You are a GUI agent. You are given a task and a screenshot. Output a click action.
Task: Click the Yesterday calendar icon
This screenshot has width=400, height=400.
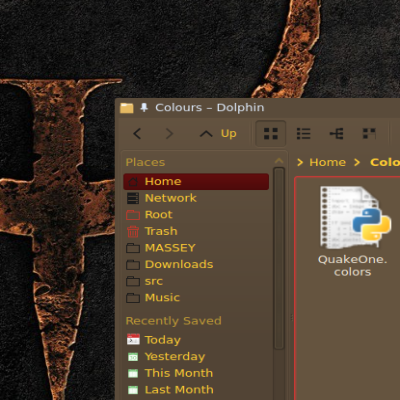(133, 357)
